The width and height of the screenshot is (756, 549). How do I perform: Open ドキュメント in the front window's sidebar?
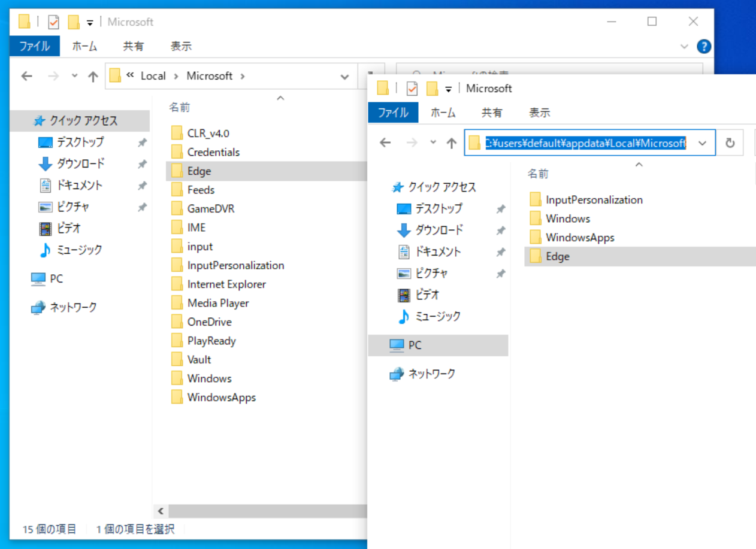[439, 251]
